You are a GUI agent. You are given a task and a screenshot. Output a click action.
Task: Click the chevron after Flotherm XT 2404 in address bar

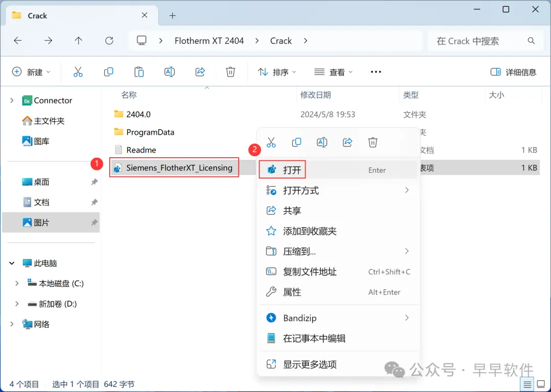click(257, 41)
